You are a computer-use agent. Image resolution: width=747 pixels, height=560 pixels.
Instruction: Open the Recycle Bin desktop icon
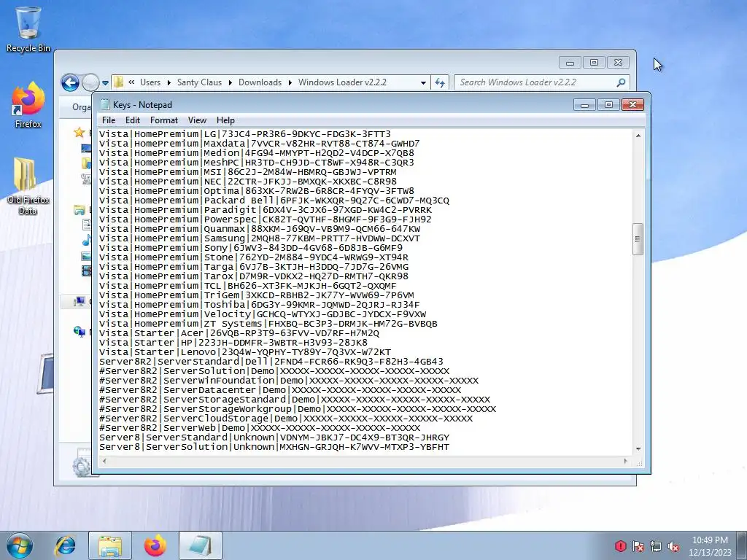[28, 29]
